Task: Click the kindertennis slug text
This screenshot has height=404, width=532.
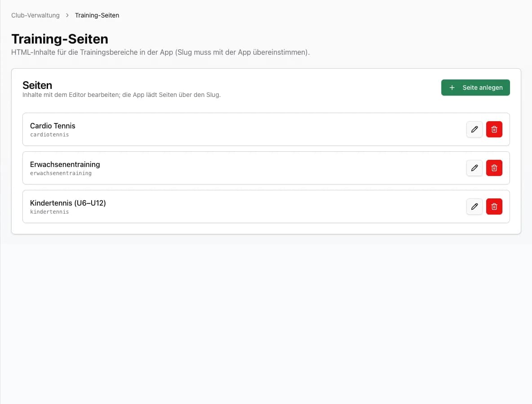Action: click(x=49, y=212)
